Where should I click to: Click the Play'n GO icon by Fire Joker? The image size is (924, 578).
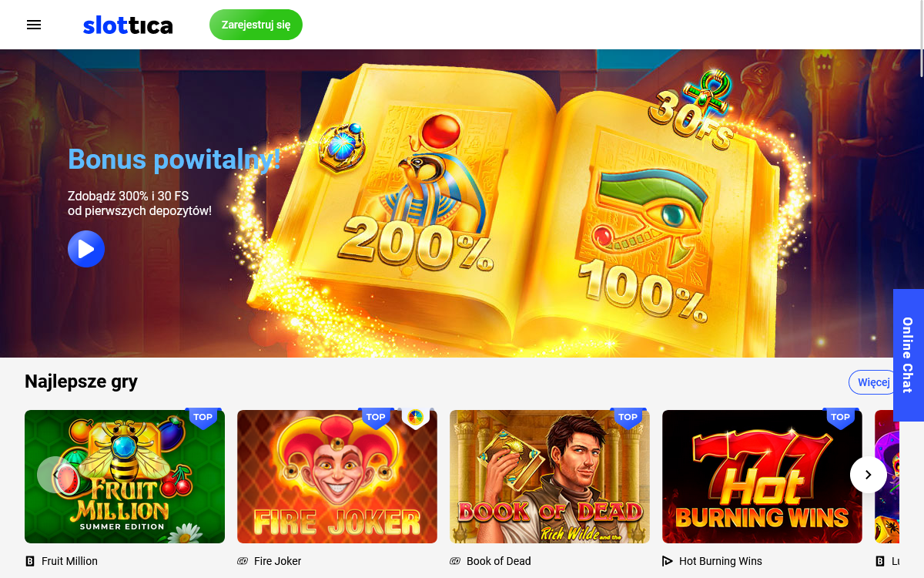click(x=243, y=561)
